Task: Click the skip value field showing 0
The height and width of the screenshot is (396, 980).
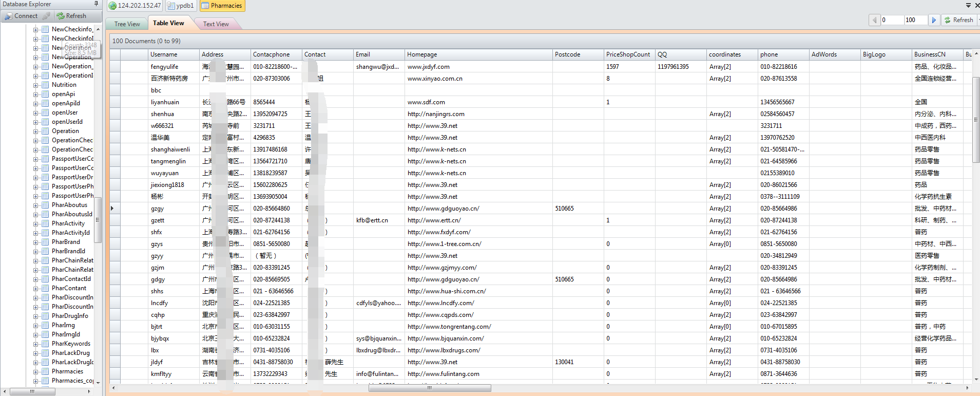Action: (x=892, y=20)
